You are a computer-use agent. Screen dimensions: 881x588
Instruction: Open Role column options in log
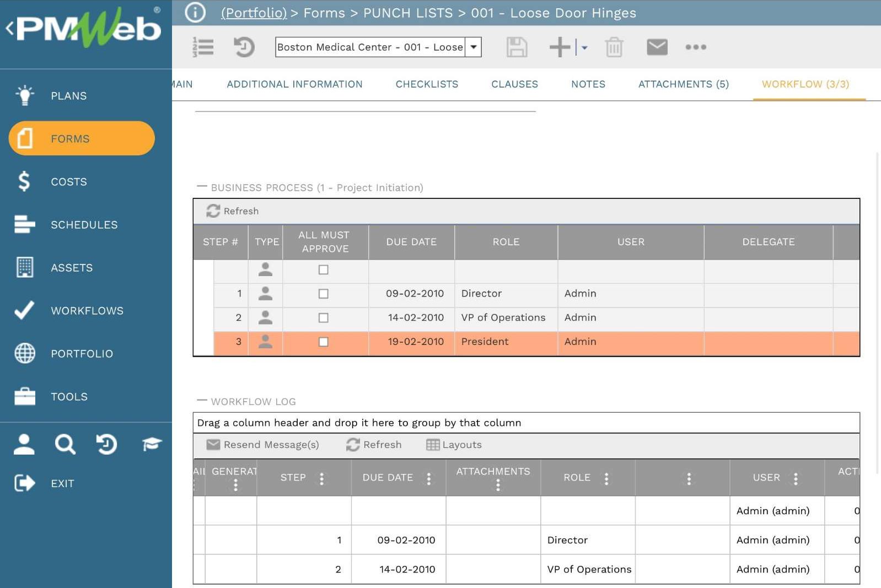click(x=606, y=478)
